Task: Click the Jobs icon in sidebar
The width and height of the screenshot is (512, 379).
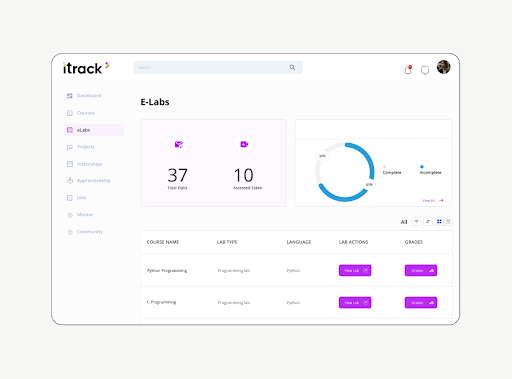Action: coord(70,198)
